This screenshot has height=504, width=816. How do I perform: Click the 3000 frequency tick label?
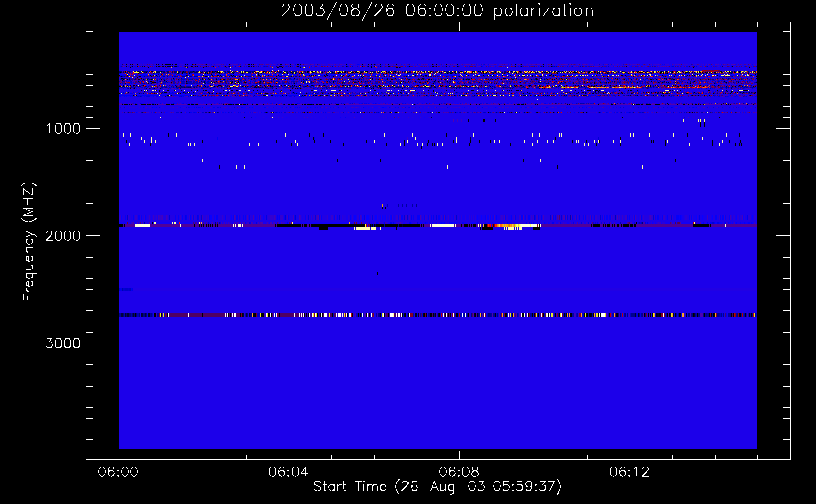64,343
